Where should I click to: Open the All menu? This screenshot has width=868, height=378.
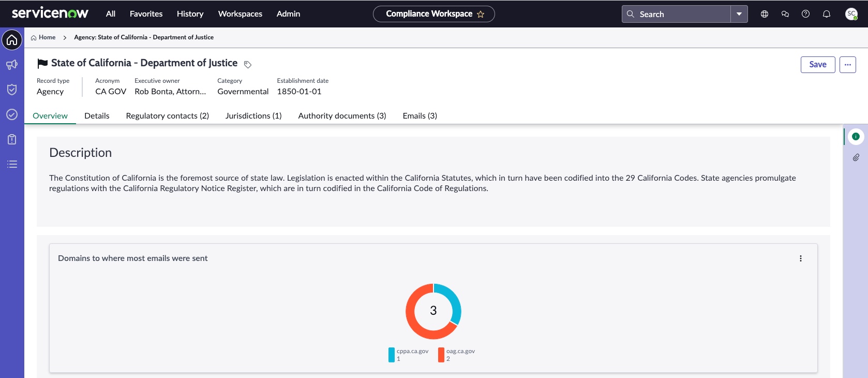pyautogui.click(x=111, y=14)
